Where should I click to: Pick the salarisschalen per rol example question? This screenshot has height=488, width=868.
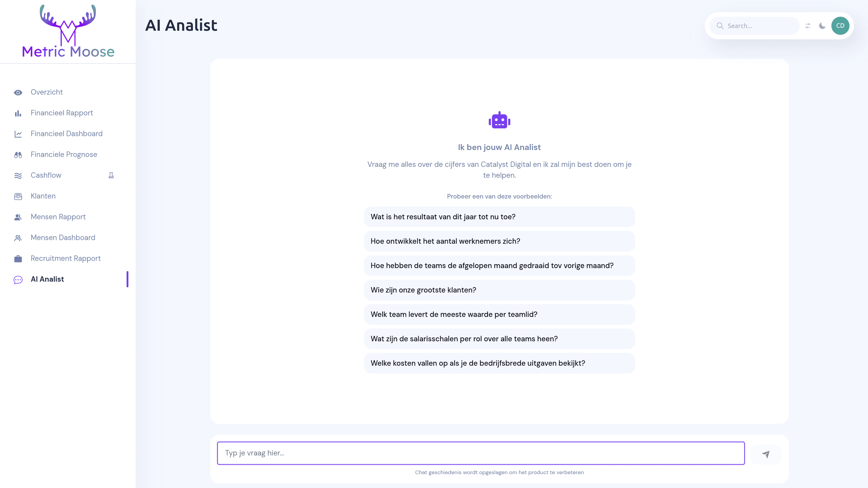499,339
